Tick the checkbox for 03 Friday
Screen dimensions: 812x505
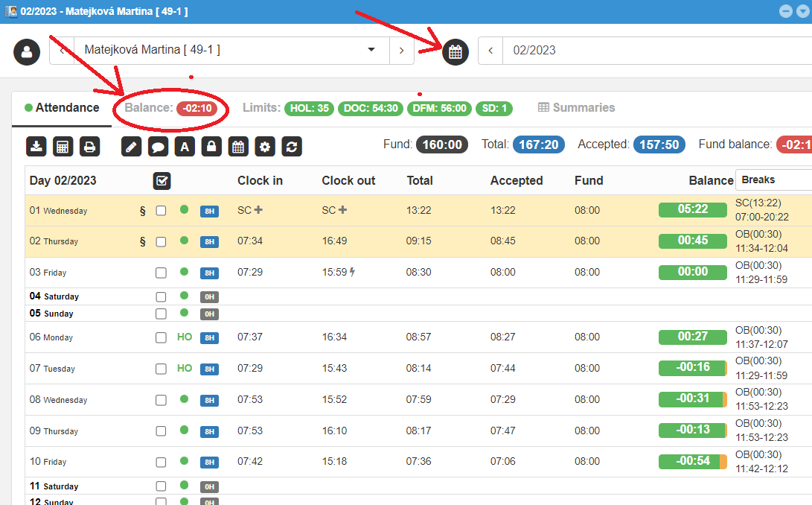(161, 273)
